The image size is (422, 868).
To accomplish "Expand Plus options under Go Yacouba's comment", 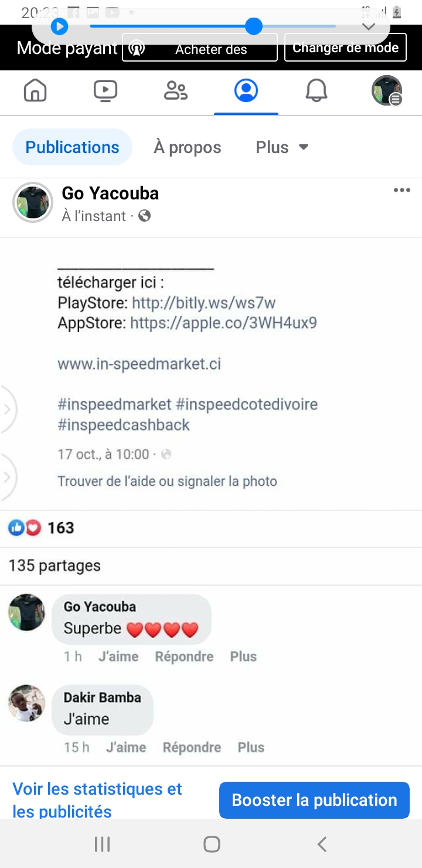I will point(243,656).
